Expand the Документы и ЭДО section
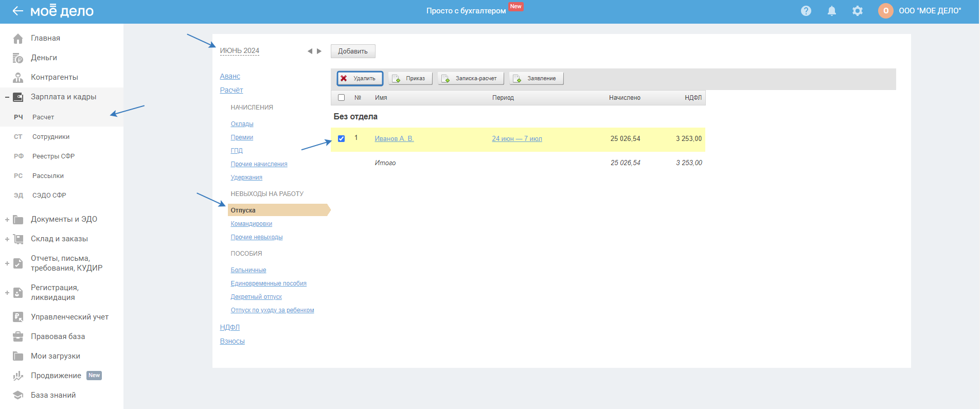Viewport: 980px width, 409px height. click(7, 220)
